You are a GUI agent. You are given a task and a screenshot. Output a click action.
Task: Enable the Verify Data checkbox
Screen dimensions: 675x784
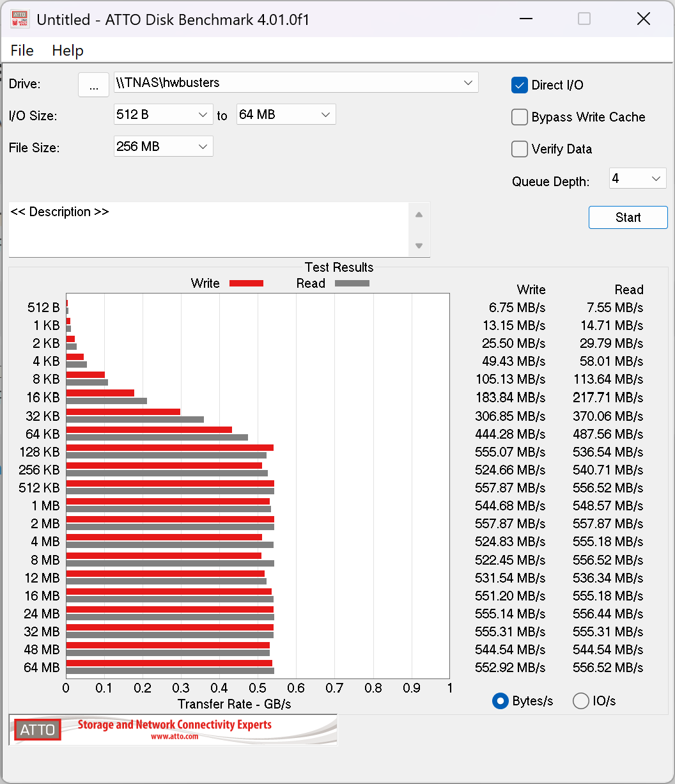(x=520, y=149)
